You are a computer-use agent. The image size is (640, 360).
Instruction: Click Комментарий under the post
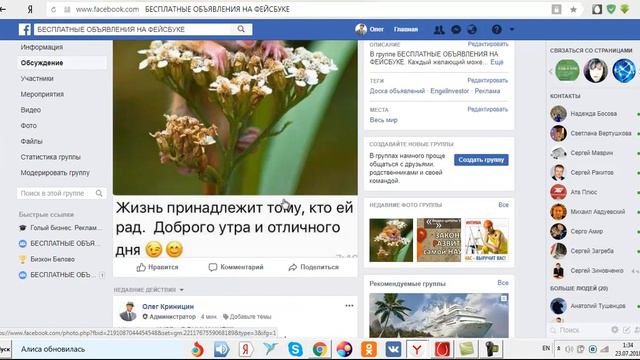(236, 267)
